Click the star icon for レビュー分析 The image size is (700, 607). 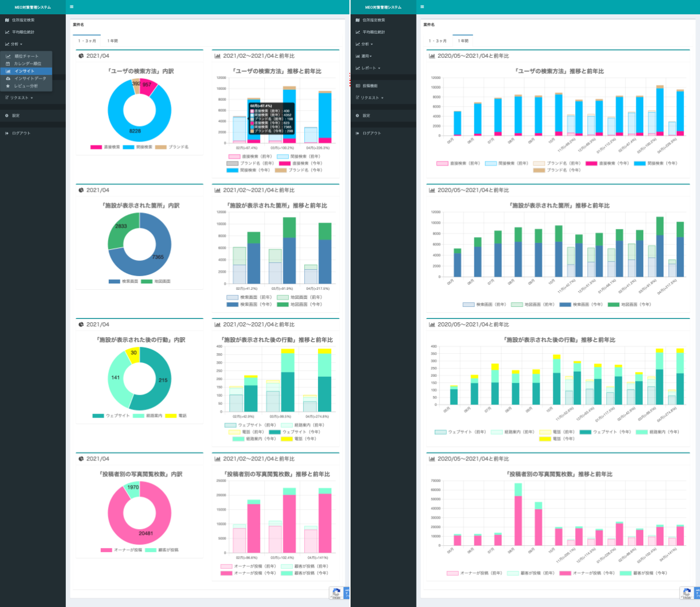pyautogui.click(x=8, y=86)
